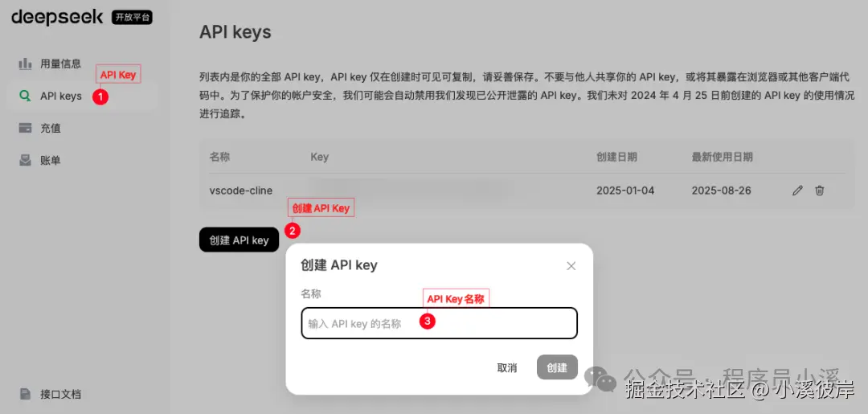Viewport: 868px width, 414px height.
Task: Select the API keys sidebar label
Action: point(61,96)
